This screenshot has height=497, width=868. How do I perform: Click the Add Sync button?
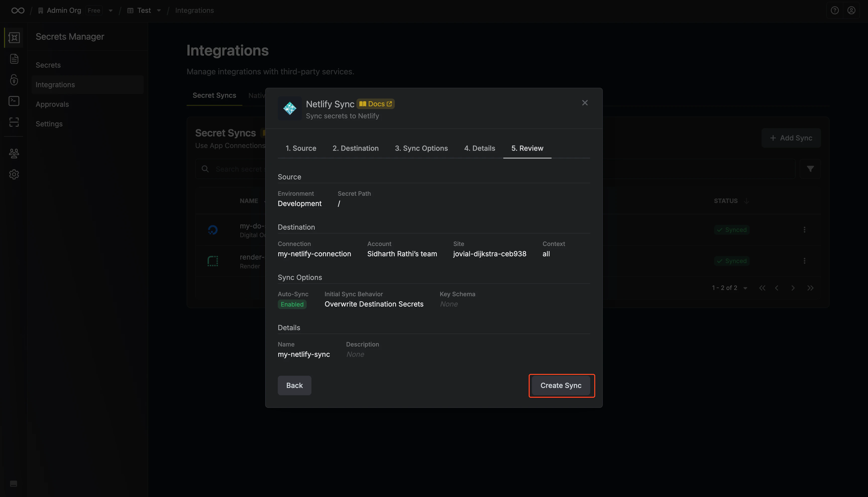point(791,138)
